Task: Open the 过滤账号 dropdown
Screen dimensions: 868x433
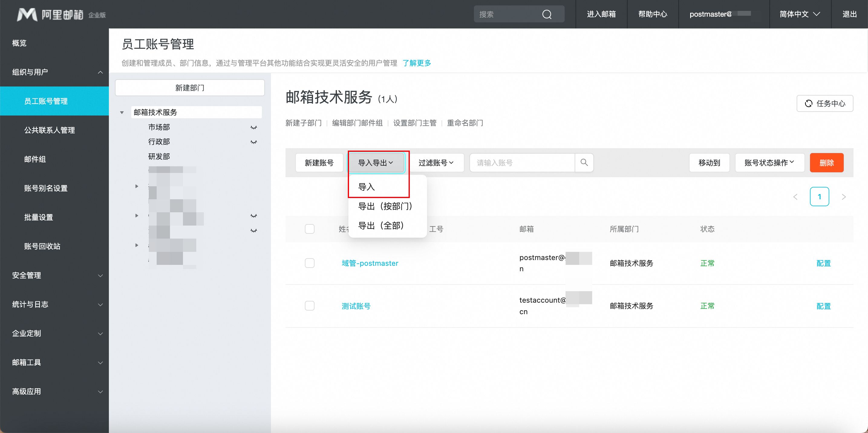Action: [x=436, y=163]
